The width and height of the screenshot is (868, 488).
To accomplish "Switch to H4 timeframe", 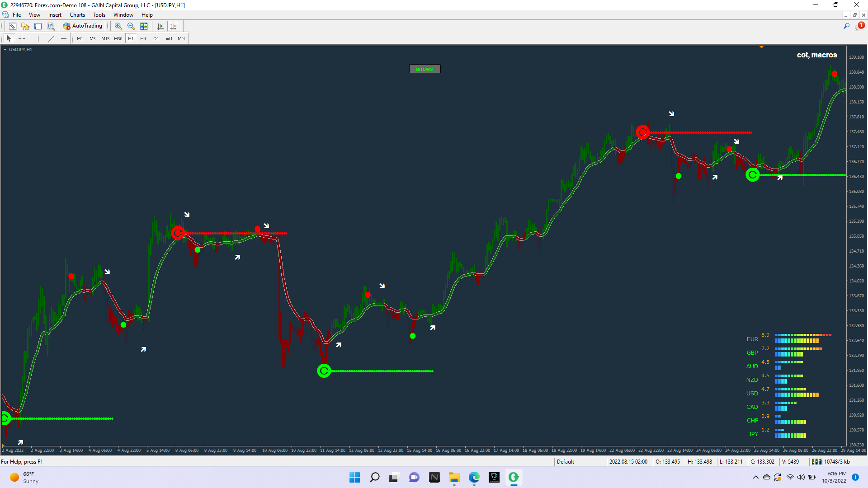I will [143, 38].
